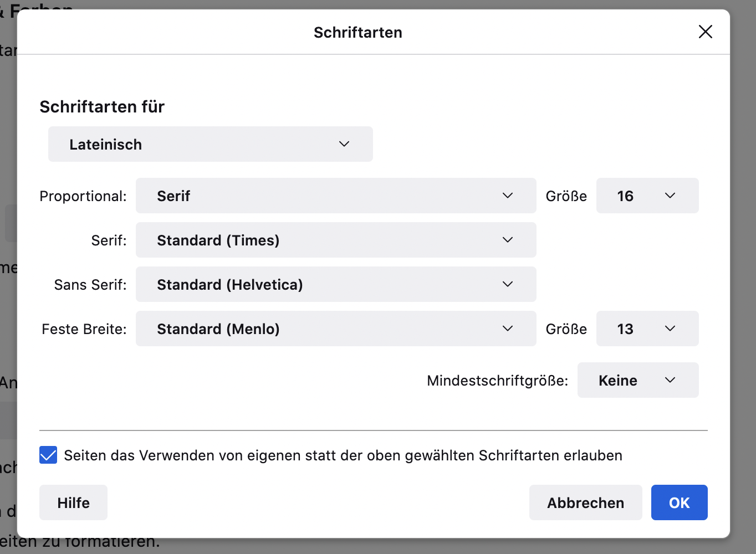Screen dimensions: 756x554
Task: Expand the Mindestschriftgröße 'Keine' dropdown
Action: (637, 380)
